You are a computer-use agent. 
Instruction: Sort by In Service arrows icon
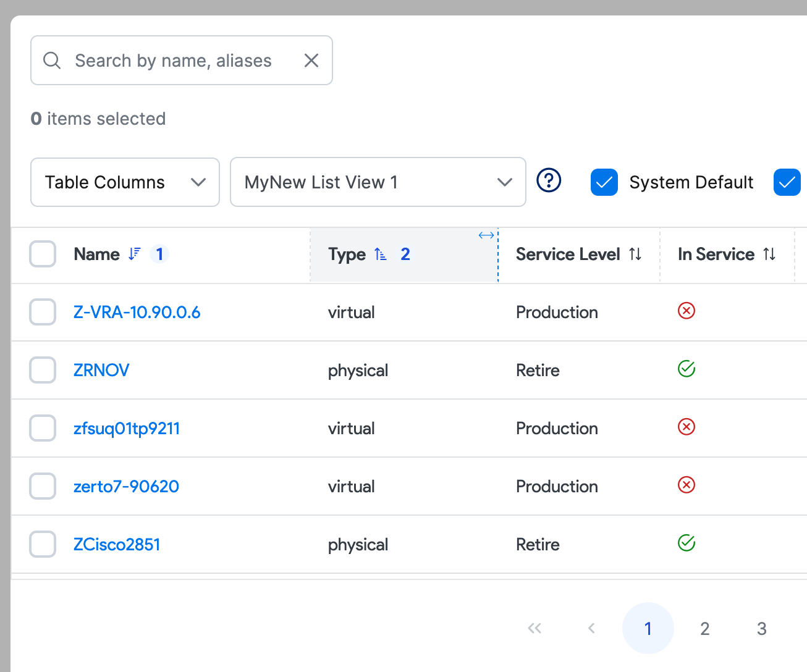tap(769, 254)
